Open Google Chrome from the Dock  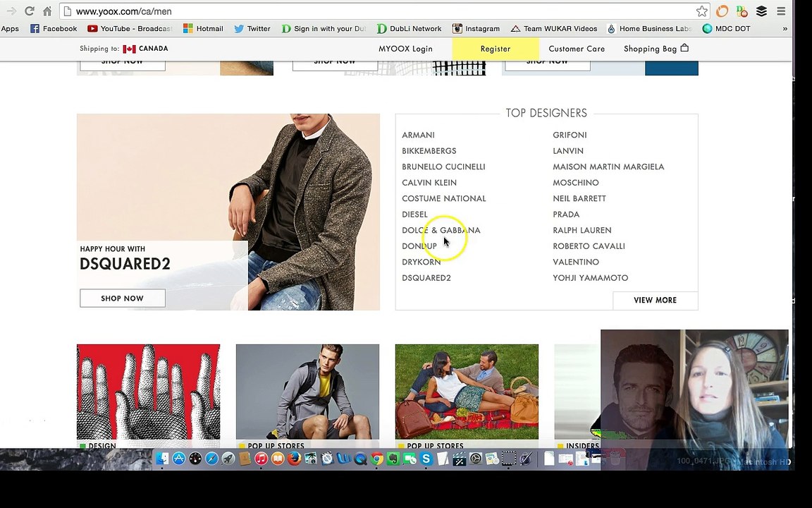376,458
